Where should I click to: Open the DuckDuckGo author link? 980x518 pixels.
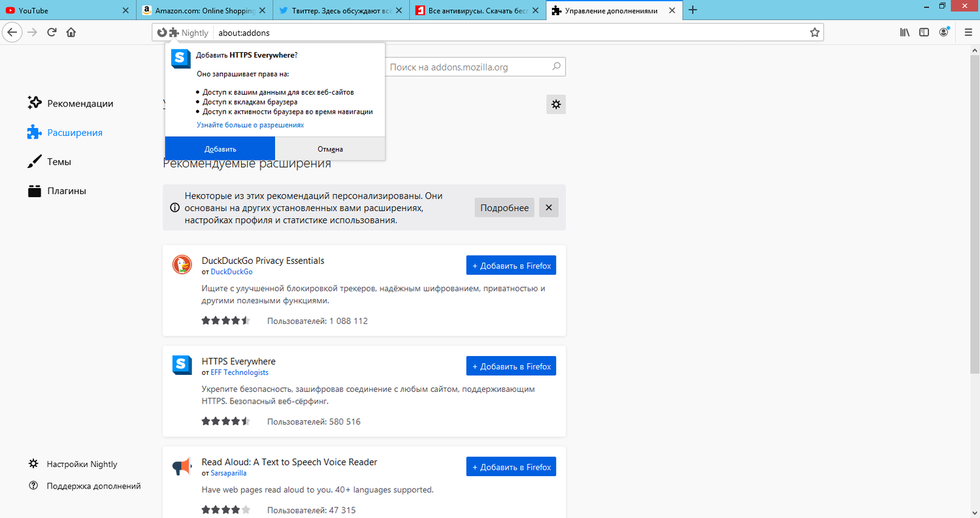pyautogui.click(x=231, y=272)
